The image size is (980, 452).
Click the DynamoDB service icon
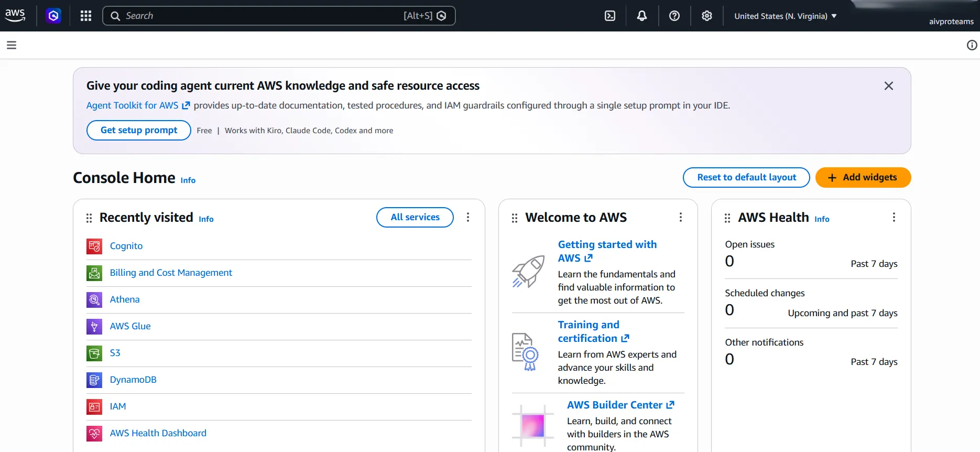click(x=94, y=380)
